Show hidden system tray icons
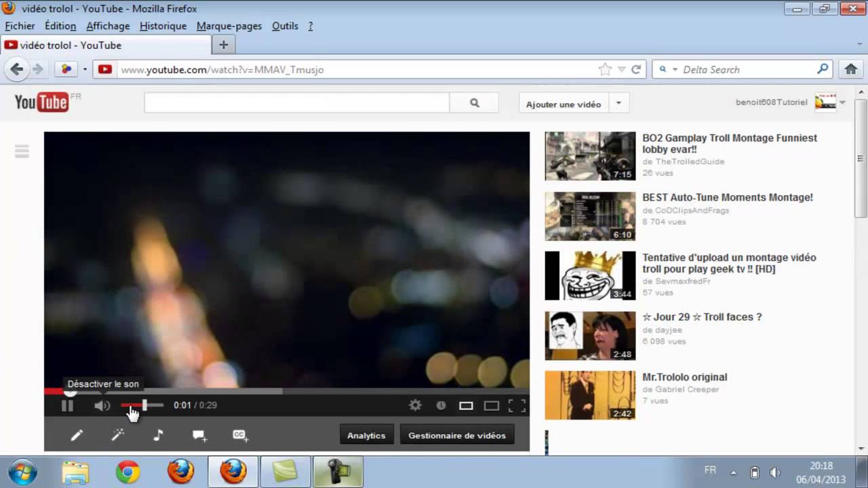 [733, 472]
